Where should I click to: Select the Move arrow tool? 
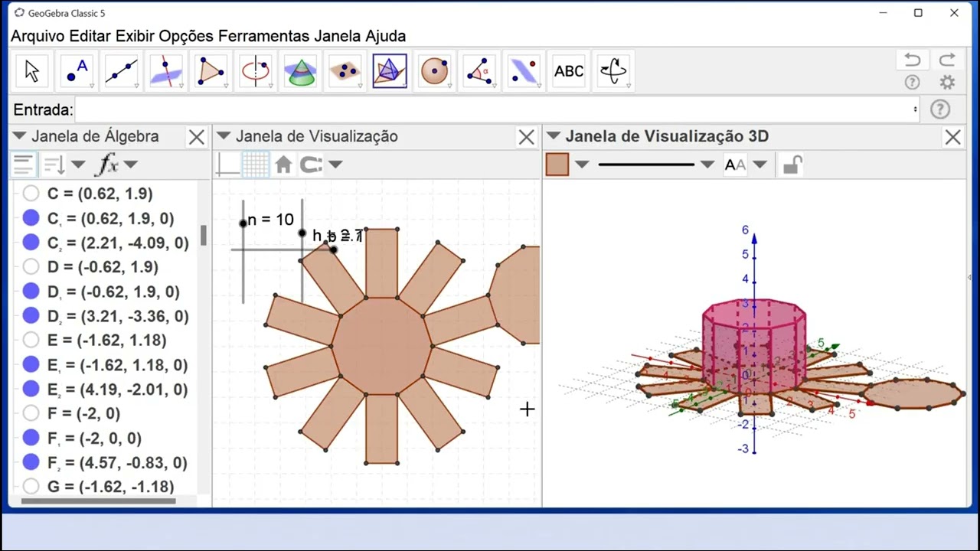pyautogui.click(x=32, y=71)
